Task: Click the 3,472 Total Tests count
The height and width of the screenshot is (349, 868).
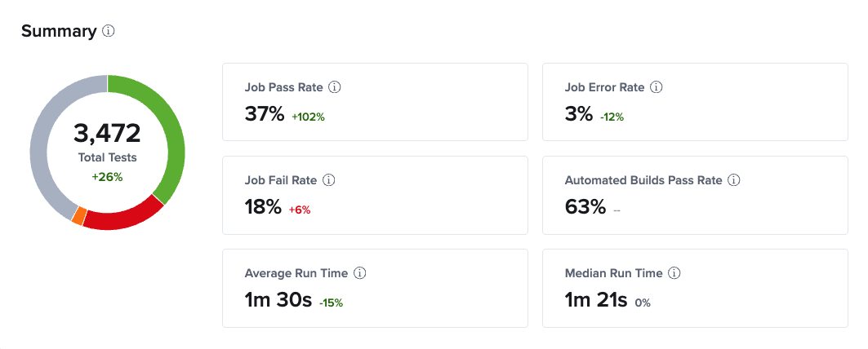Action: point(108,133)
